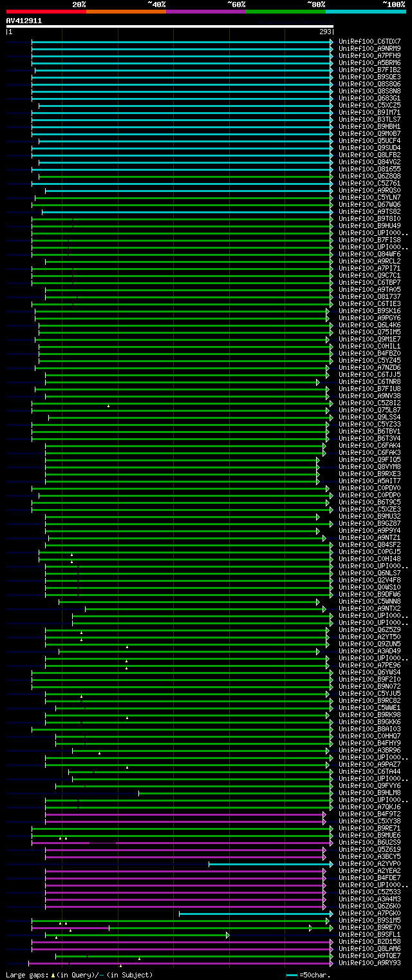The image size is (412, 980).
Task: Select the UniRef100_B9GKK6 label
Action: (x=370, y=722)
